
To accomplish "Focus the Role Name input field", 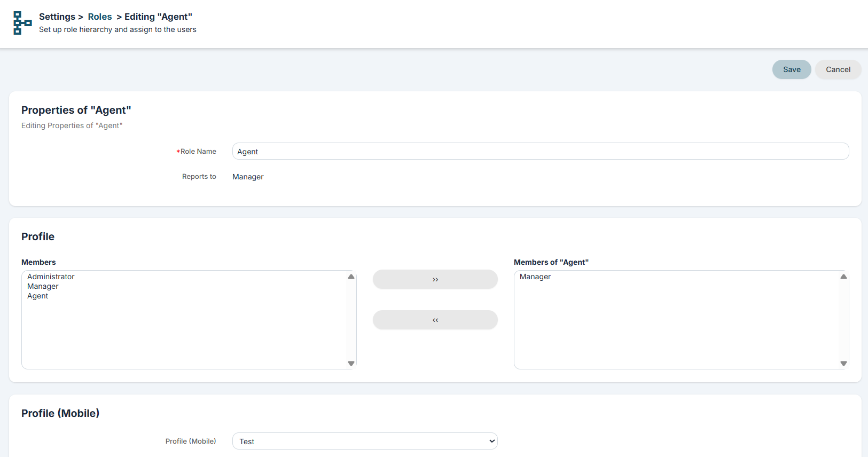I will pos(541,151).
